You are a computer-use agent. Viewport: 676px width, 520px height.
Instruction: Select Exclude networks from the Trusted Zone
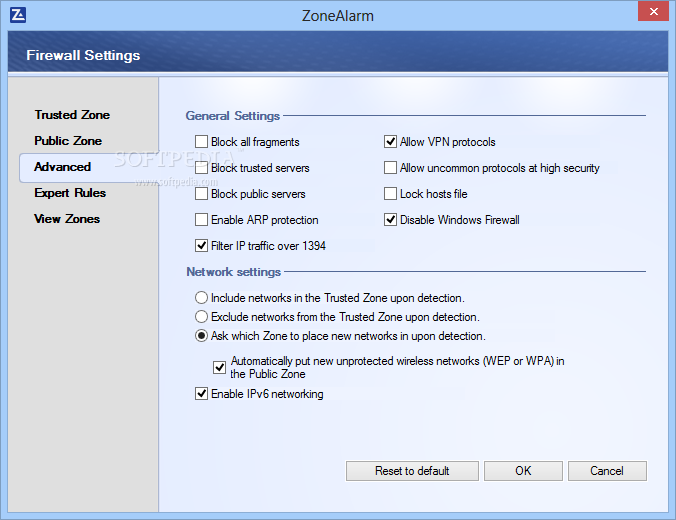tap(201, 316)
